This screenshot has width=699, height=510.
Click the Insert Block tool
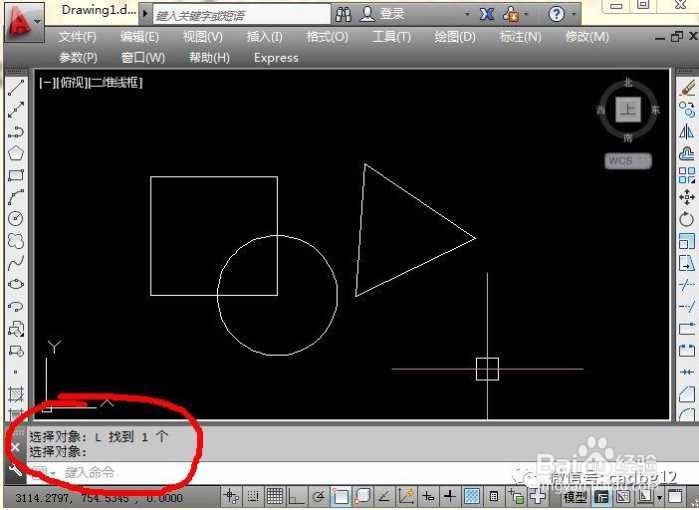[16, 329]
